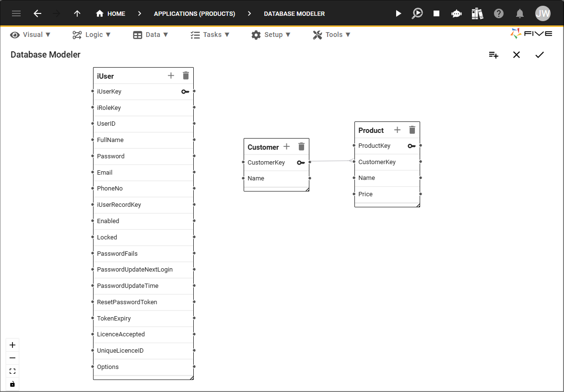
Task: Click the Customer table resize corner handle
Action: click(x=307, y=190)
